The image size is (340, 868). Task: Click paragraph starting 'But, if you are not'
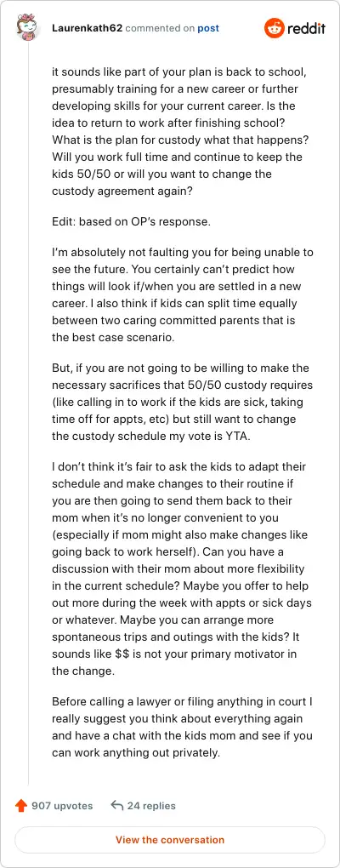[x=182, y=403]
